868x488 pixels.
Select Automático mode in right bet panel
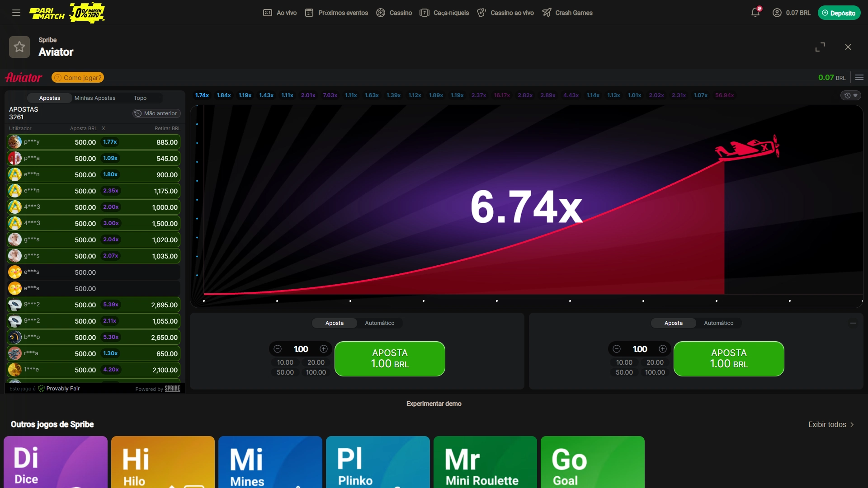719,323
